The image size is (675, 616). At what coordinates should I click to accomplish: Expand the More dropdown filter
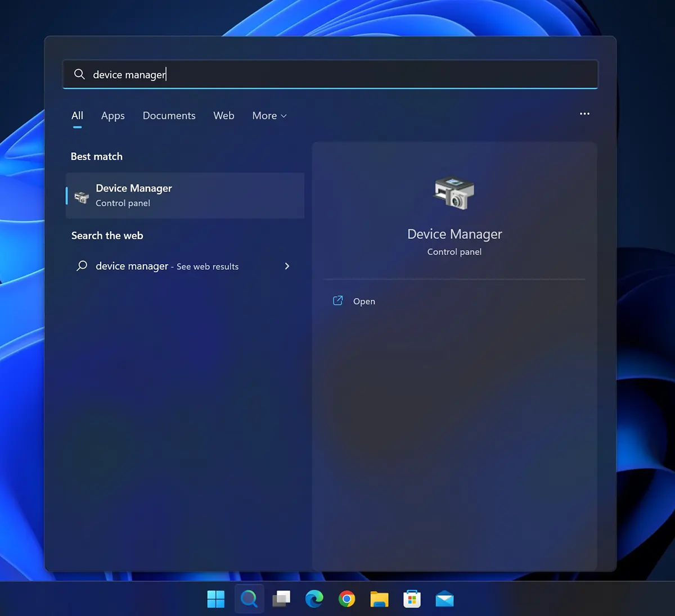click(269, 116)
